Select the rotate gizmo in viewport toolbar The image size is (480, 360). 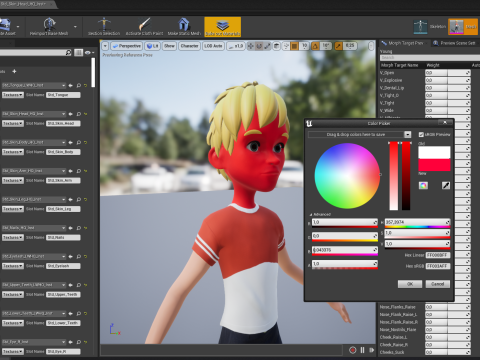coord(259,46)
